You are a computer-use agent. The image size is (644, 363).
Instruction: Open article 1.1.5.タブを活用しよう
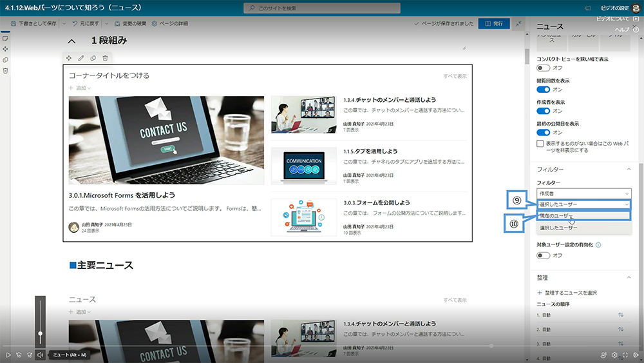(370, 152)
